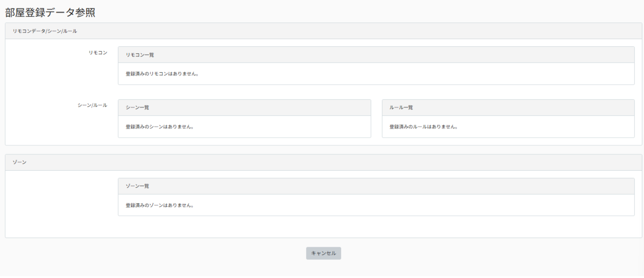Click the 登録済みのゾーンはありません message
The width and height of the screenshot is (644, 278).
tap(160, 205)
